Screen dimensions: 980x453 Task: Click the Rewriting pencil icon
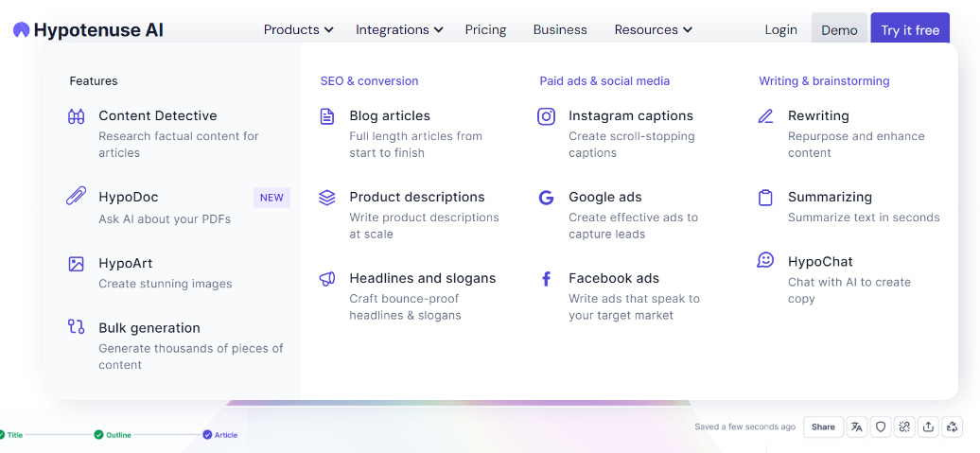coord(765,116)
